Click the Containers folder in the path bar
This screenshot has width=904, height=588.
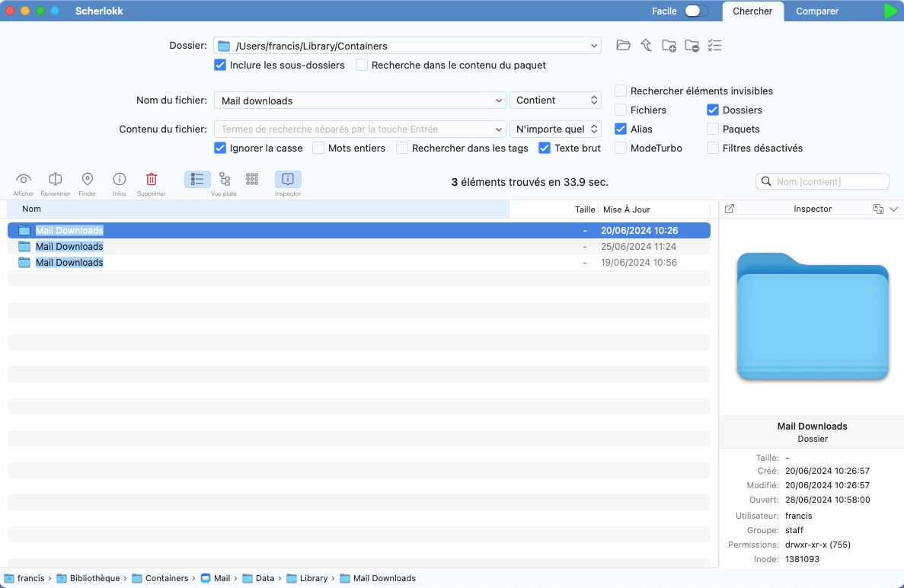tap(160, 578)
